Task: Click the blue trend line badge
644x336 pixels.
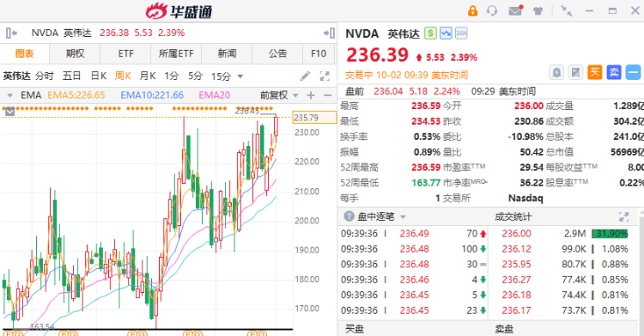Action: coord(446,34)
